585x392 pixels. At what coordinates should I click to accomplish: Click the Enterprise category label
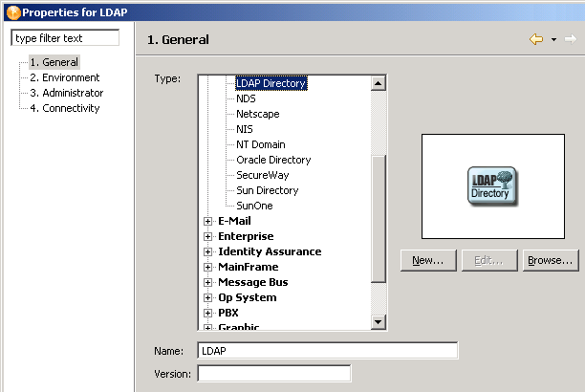(x=246, y=236)
